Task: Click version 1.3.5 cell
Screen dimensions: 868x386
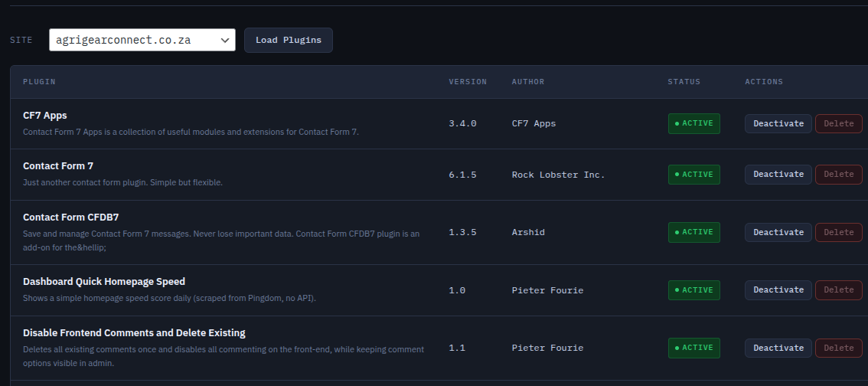Action: [463, 233]
